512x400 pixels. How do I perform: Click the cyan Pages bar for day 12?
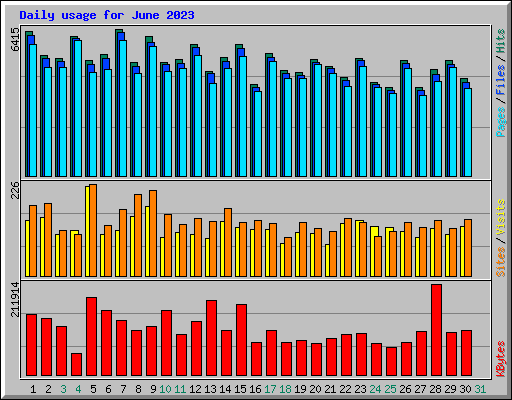click(198, 116)
